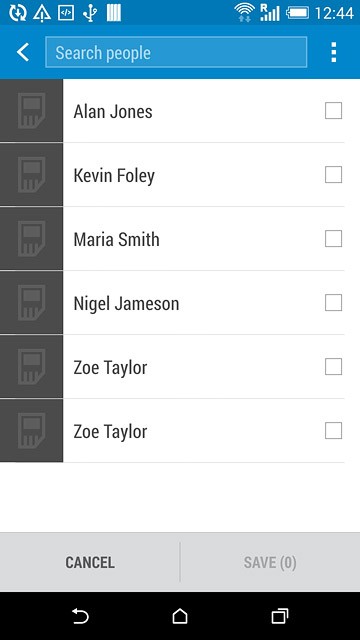The width and height of the screenshot is (360, 640).
Task: Select the Nigel Jameson contact name
Action: [x=126, y=304]
